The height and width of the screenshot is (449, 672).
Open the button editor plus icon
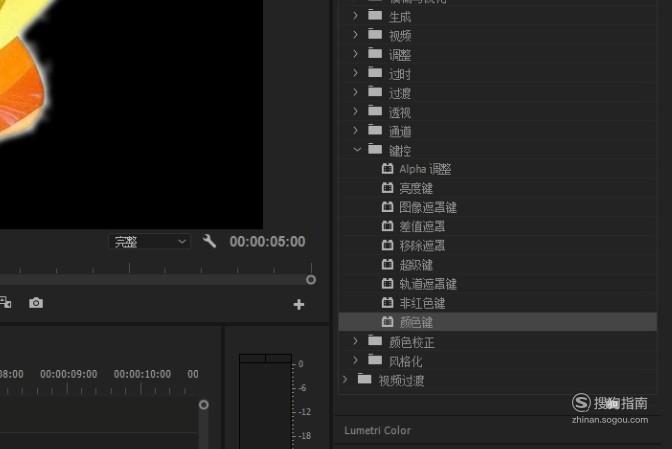pos(299,305)
